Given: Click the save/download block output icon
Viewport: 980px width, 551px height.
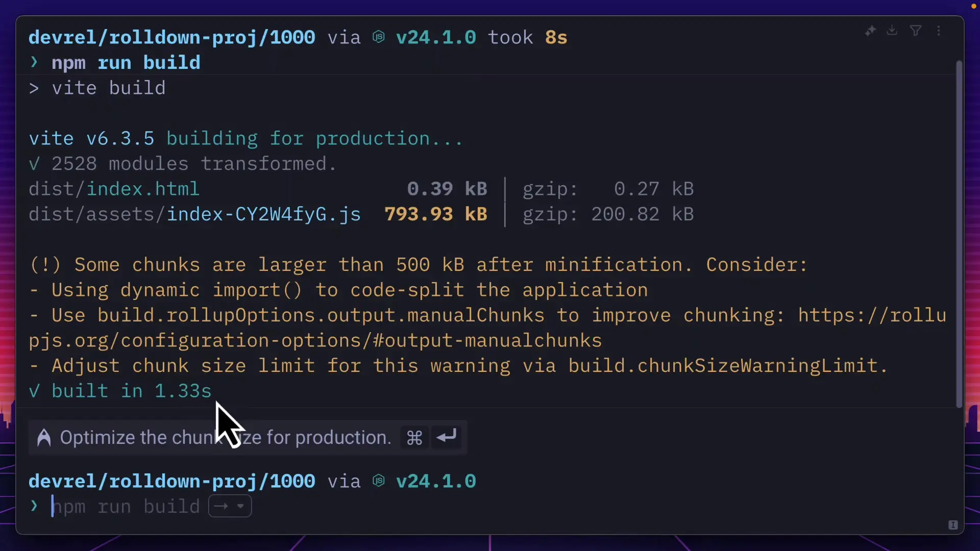Looking at the screenshot, I should pos(892,31).
